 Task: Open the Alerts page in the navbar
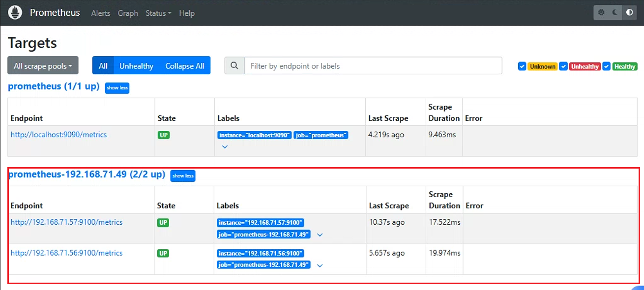pyautogui.click(x=101, y=13)
